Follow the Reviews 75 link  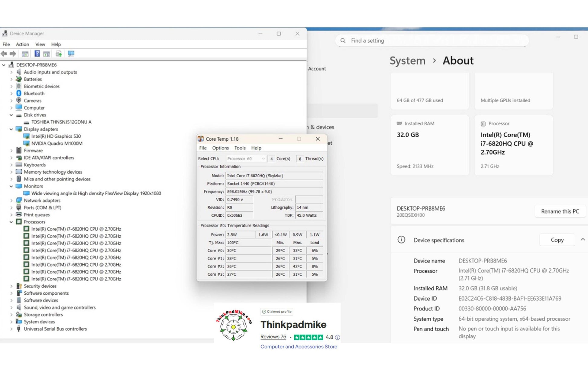tap(273, 337)
